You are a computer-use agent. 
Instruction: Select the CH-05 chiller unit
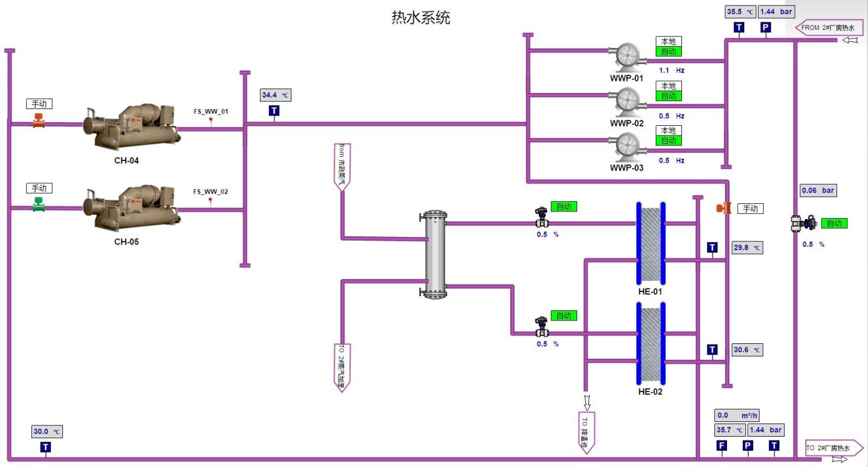coord(130,208)
